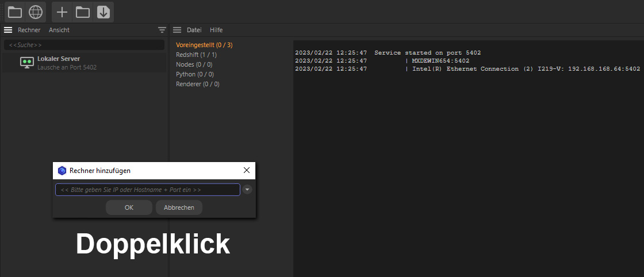This screenshot has width=644, height=277.
Task: Open the Ansicht menu
Action: pos(59,30)
